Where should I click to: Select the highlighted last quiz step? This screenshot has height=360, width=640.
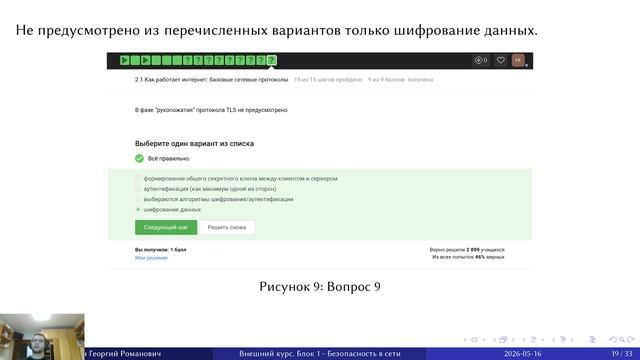click(271, 60)
